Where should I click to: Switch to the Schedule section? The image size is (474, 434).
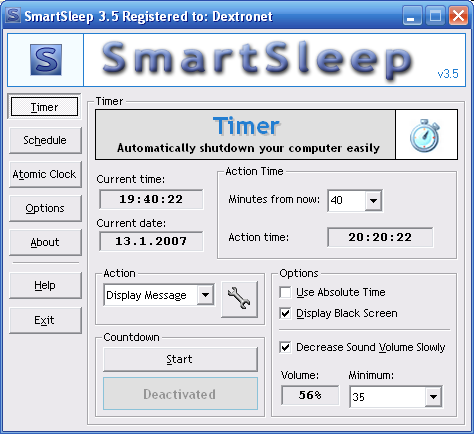(45, 140)
